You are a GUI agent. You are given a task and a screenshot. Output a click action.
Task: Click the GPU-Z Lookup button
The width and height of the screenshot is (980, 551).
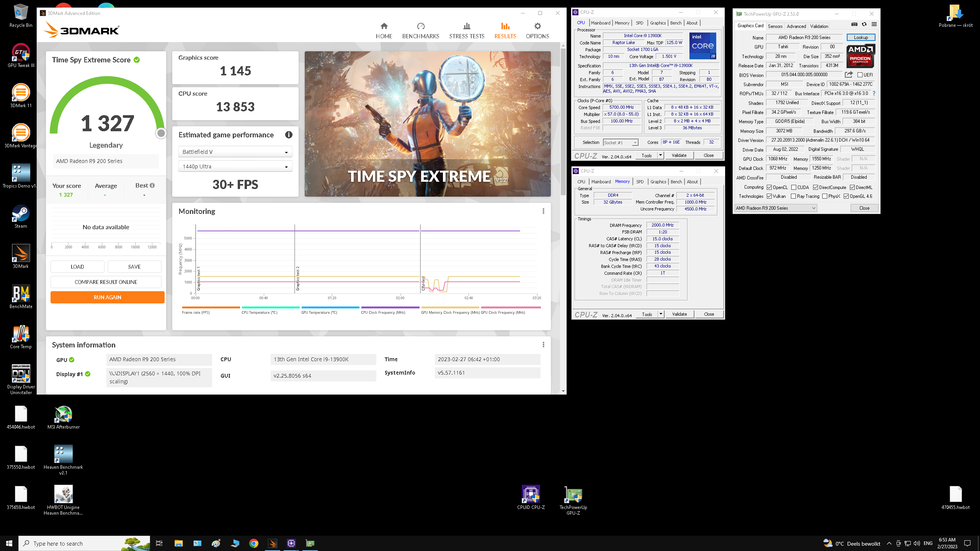click(861, 37)
